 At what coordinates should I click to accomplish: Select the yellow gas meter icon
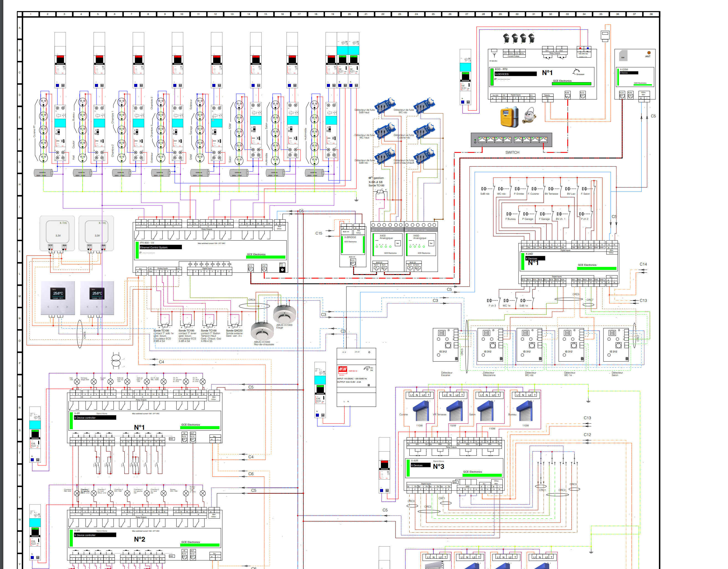pyautogui.click(x=509, y=117)
